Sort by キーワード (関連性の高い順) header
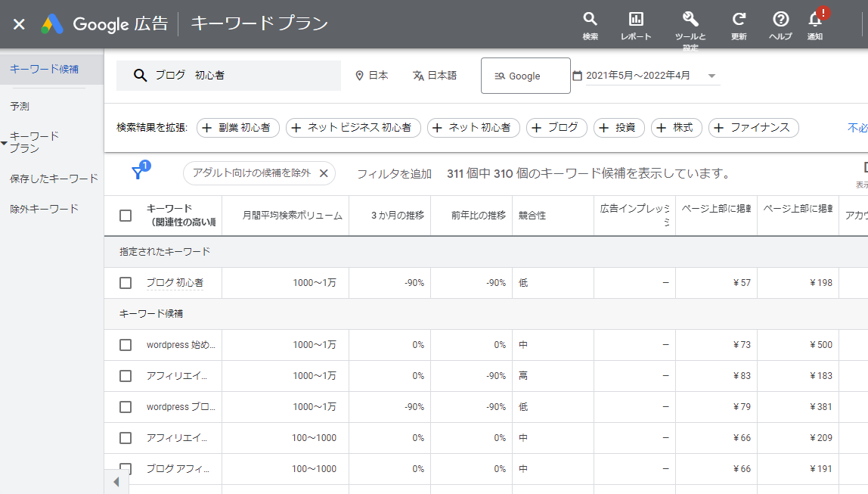The image size is (868, 494). [181, 216]
